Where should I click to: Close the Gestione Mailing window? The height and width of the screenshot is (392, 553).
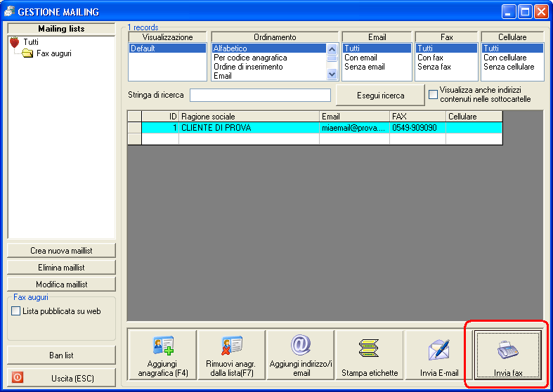[x=541, y=12]
